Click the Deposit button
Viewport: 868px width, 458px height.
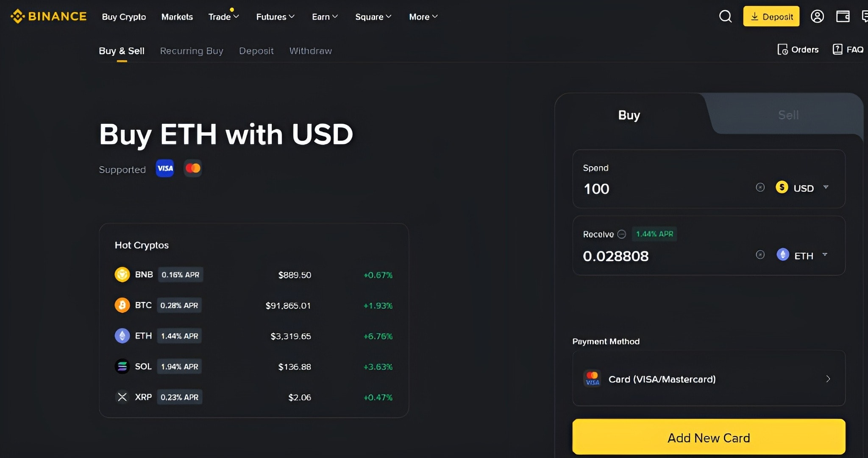click(x=771, y=17)
